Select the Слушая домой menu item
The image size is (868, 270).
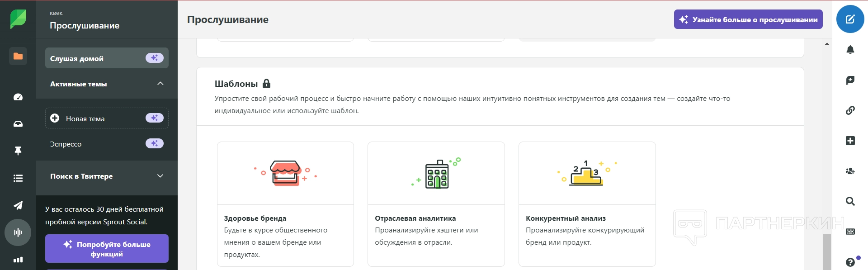[107, 58]
